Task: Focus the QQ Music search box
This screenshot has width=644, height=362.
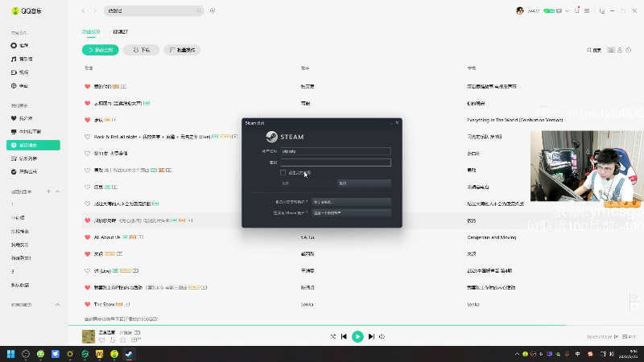Action: point(154,10)
